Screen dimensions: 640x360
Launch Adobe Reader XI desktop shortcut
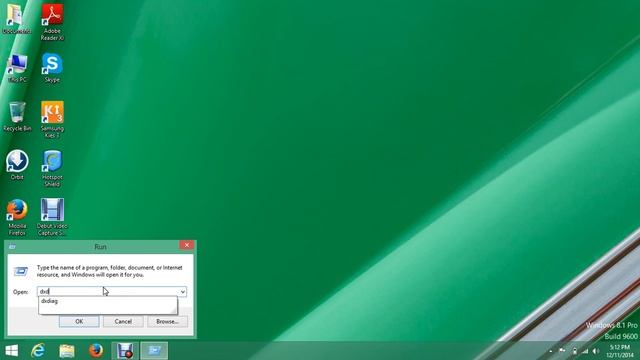tap(52, 21)
